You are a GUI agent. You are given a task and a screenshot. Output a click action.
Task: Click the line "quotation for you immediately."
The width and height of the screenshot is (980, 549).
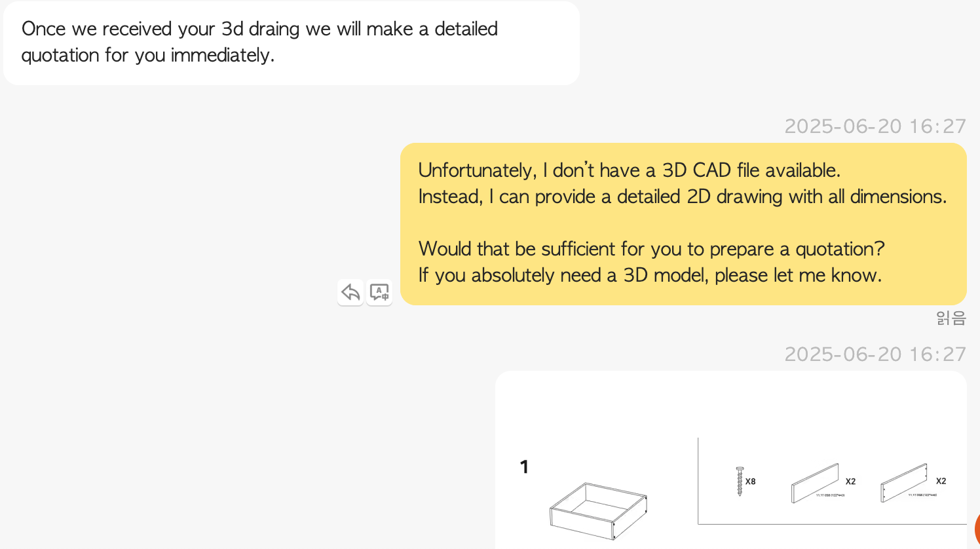[148, 55]
